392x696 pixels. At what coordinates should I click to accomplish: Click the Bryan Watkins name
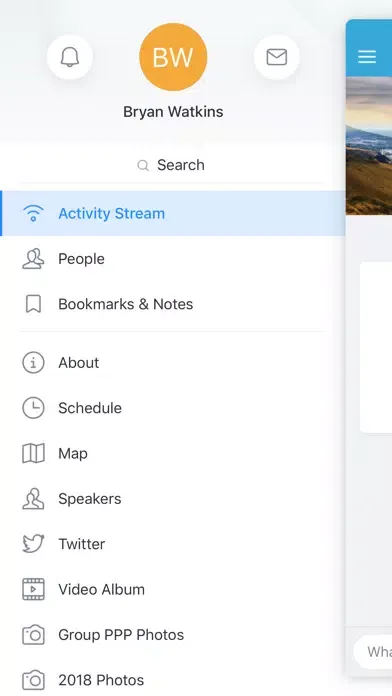(173, 112)
